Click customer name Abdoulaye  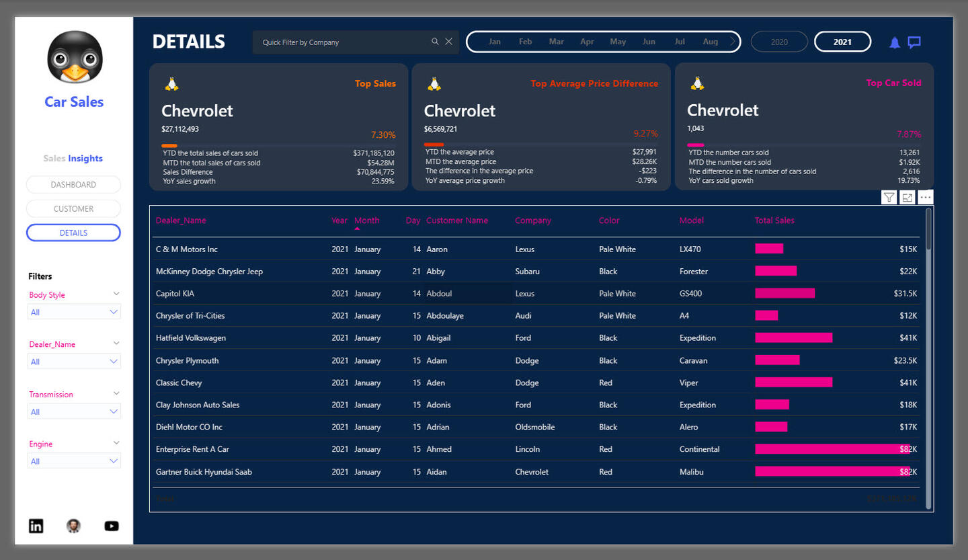pos(445,316)
